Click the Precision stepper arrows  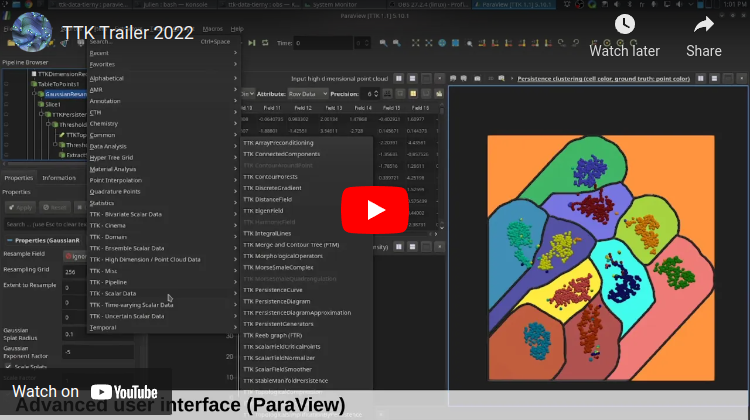pos(376,94)
